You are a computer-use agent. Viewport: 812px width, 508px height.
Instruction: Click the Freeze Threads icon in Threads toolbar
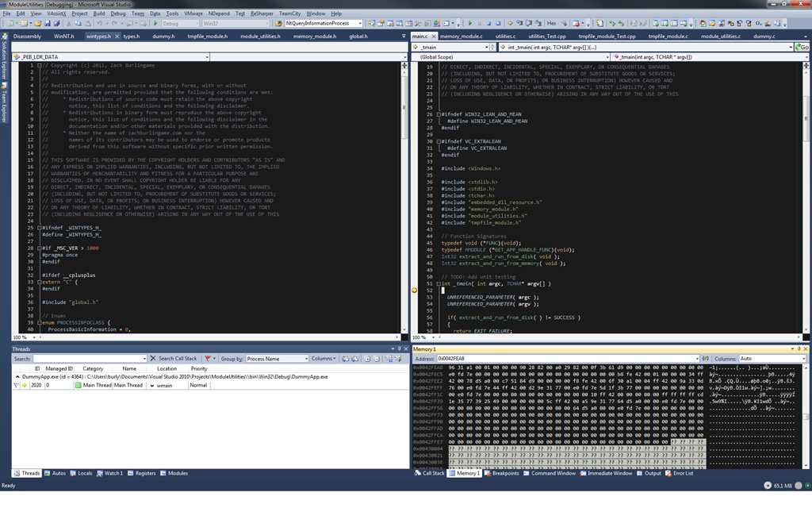[389, 359]
